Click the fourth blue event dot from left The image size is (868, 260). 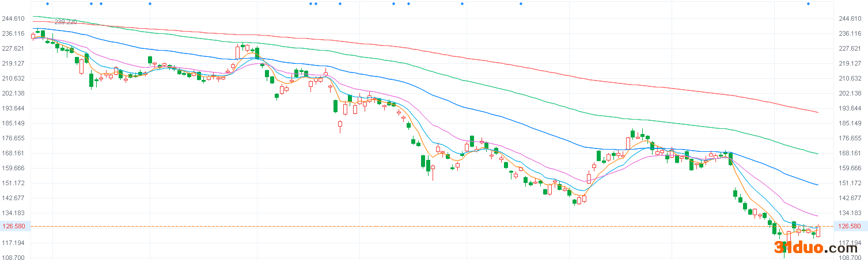click(x=150, y=4)
